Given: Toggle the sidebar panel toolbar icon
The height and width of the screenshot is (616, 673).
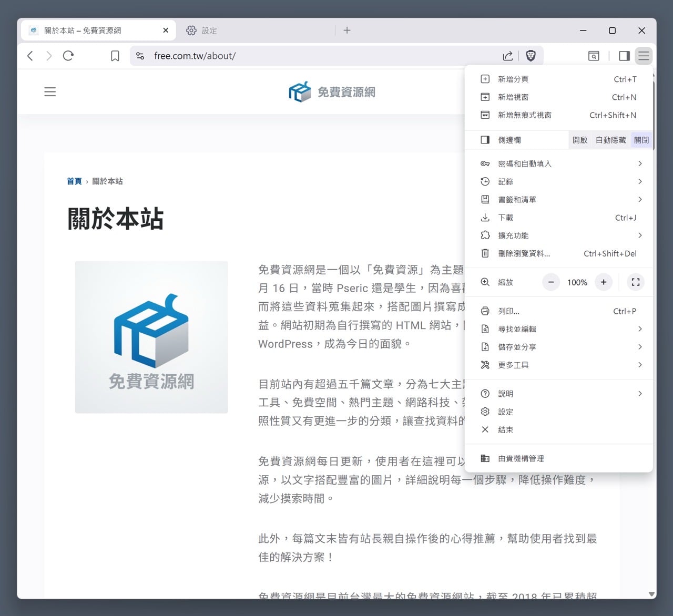Looking at the screenshot, I should pyautogui.click(x=624, y=56).
